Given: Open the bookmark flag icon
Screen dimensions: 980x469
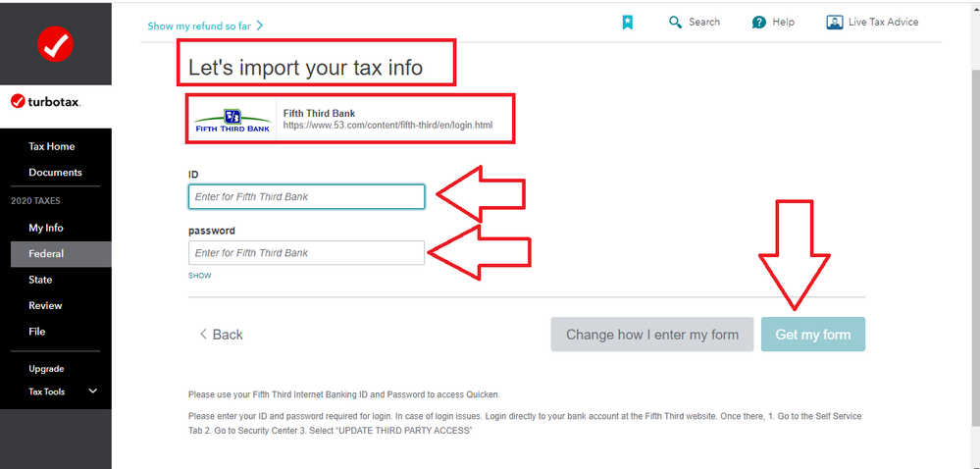Looking at the screenshot, I should coord(628,23).
